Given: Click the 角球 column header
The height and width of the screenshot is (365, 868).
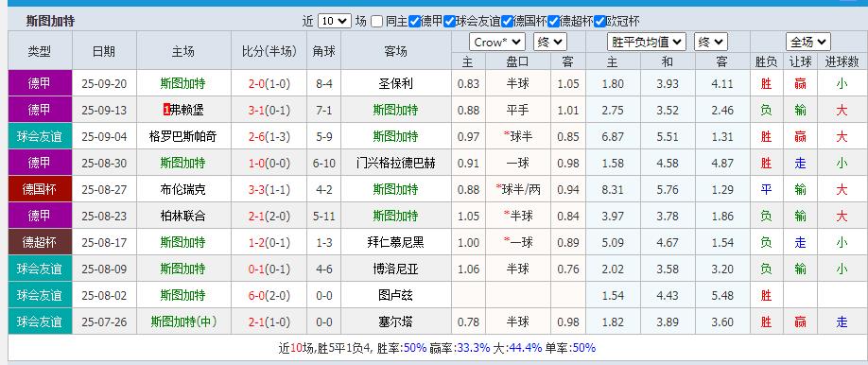Looking at the screenshot, I should pos(323,51).
